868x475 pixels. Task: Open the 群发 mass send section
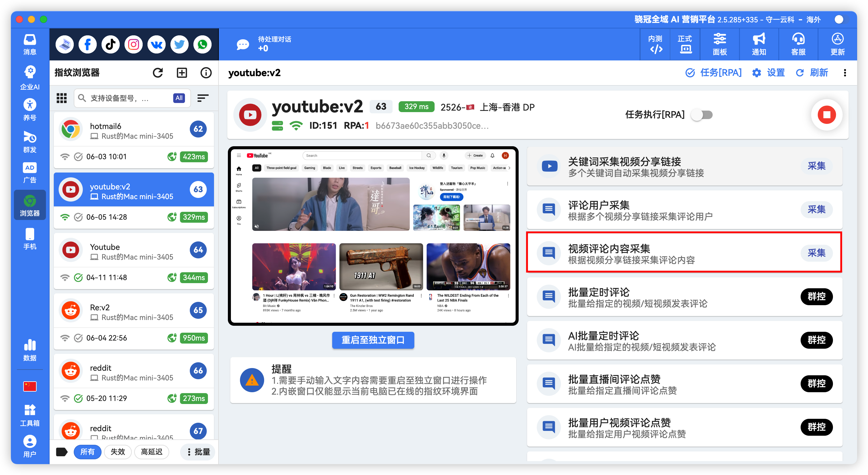click(x=30, y=142)
